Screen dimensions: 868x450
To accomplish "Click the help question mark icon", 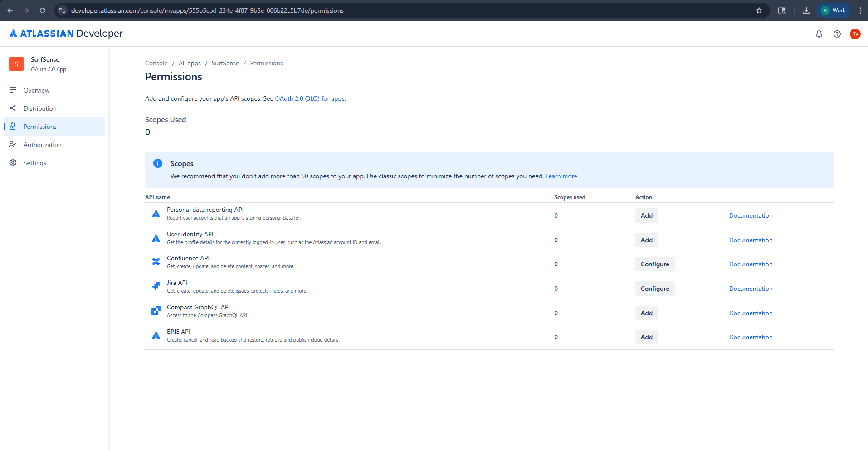I will (837, 34).
